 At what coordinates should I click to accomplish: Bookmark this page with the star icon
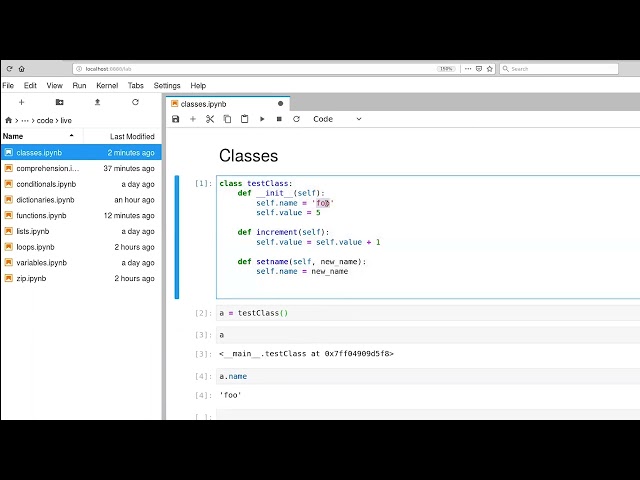click(x=490, y=69)
